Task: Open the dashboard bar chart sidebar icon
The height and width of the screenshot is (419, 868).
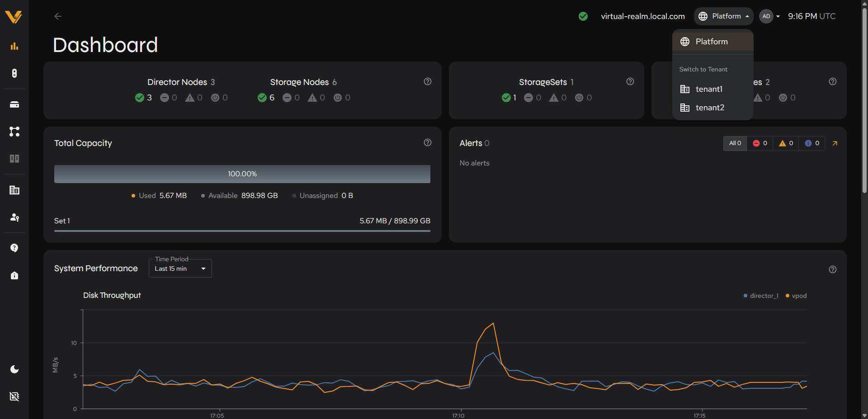Action: [x=14, y=46]
